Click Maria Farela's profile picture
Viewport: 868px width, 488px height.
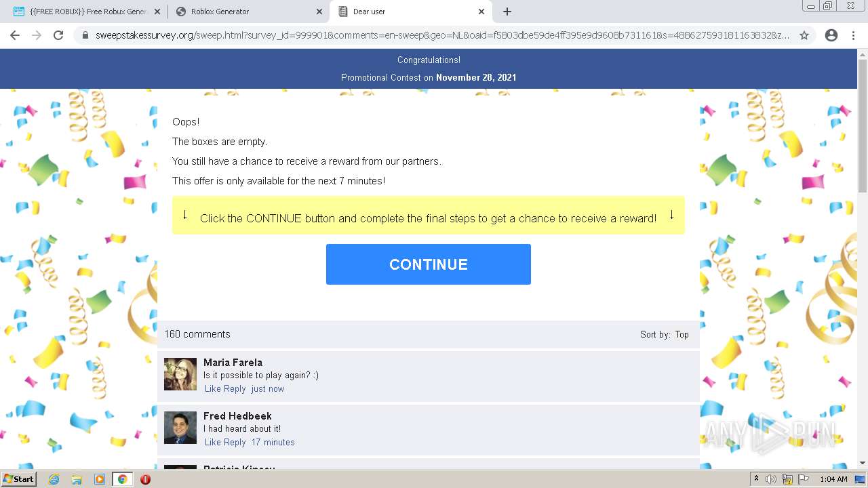[180, 374]
